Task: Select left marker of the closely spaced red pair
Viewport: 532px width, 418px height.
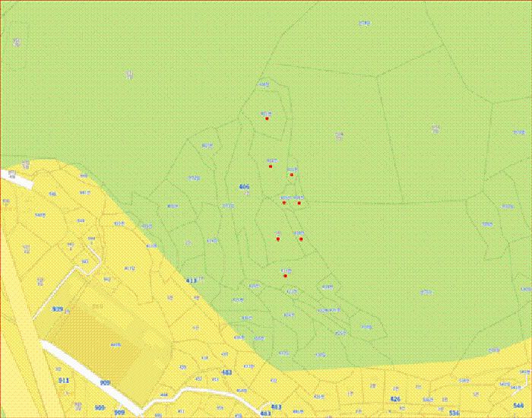Action: [x=284, y=203]
